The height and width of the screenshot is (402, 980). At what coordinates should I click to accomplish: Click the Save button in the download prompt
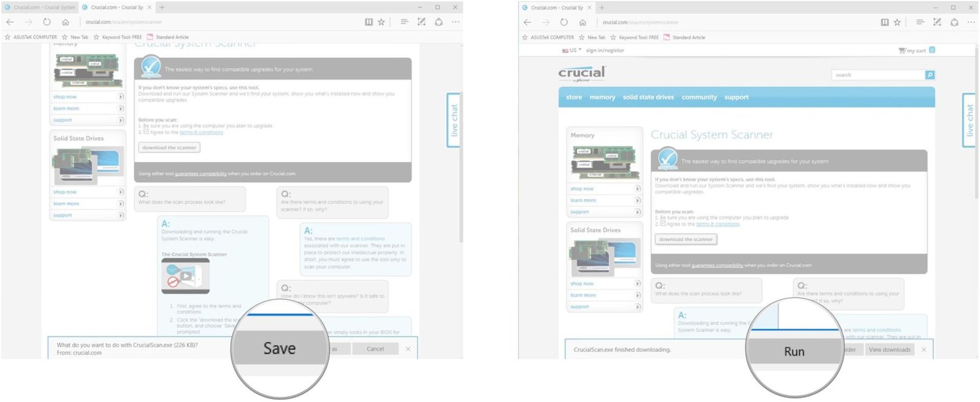coord(279,348)
